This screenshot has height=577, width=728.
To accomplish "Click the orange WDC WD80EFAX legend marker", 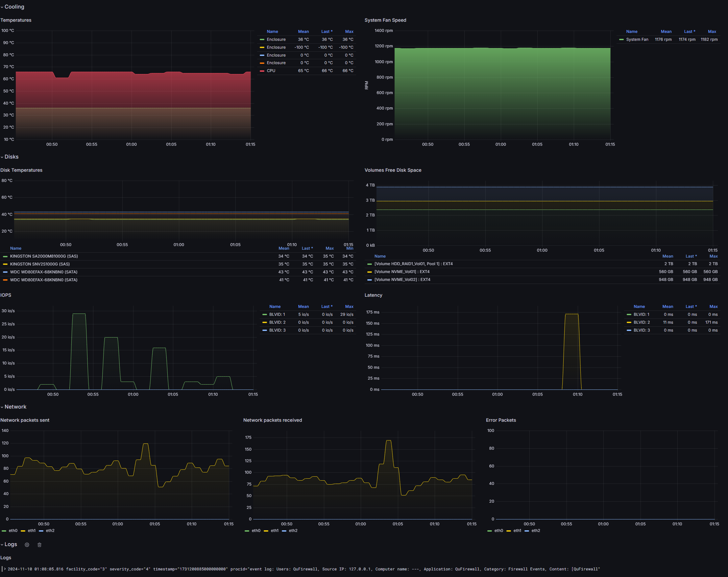I will pyautogui.click(x=5, y=280).
